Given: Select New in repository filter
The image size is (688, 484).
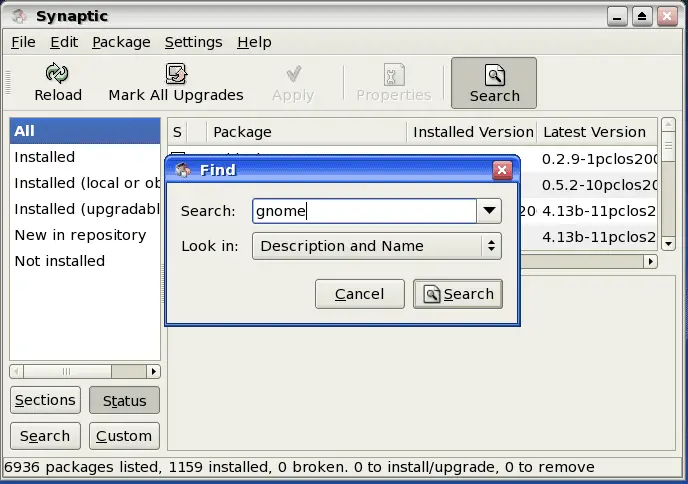Looking at the screenshot, I should pos(85,235).
